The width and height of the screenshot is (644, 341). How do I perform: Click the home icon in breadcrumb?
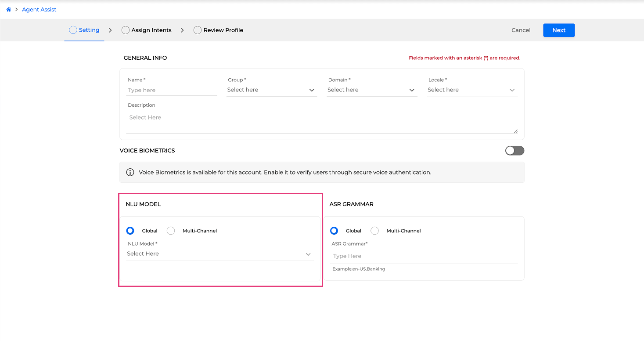coord(8,10)
